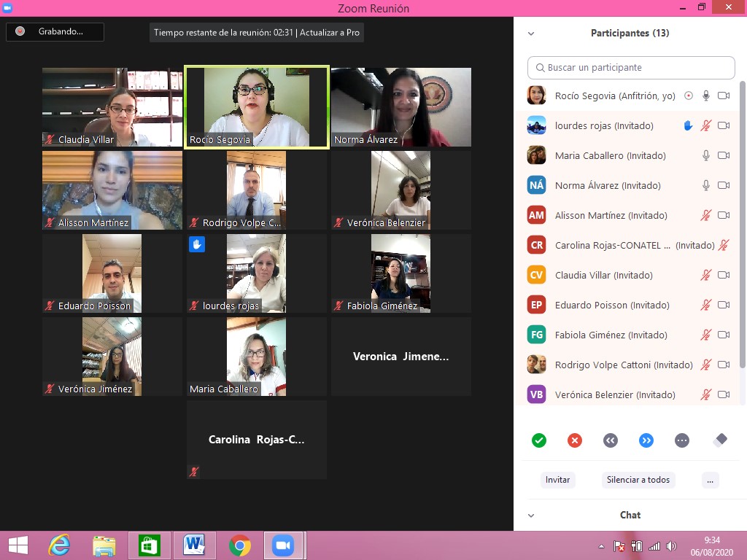The height and width of the screenshot is (560, 747).
Task: Select Claudia Villar video tile
Action: 112,107
